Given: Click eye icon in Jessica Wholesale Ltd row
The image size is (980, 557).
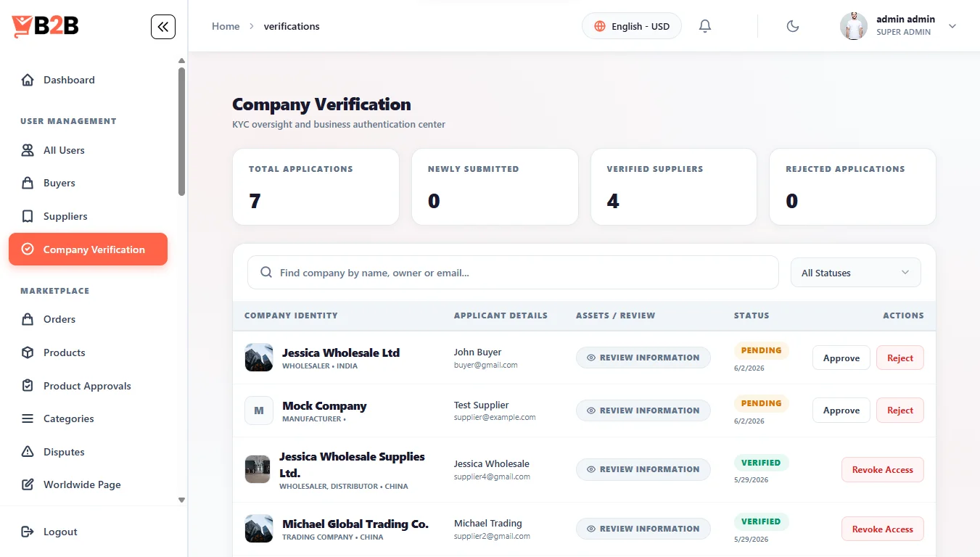Looking at the screenshot, I should pos(591,358).
